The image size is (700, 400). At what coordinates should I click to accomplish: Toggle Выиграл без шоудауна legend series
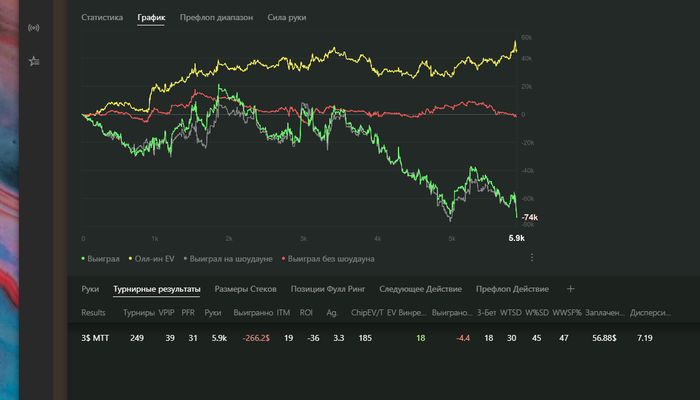[329, 259]
